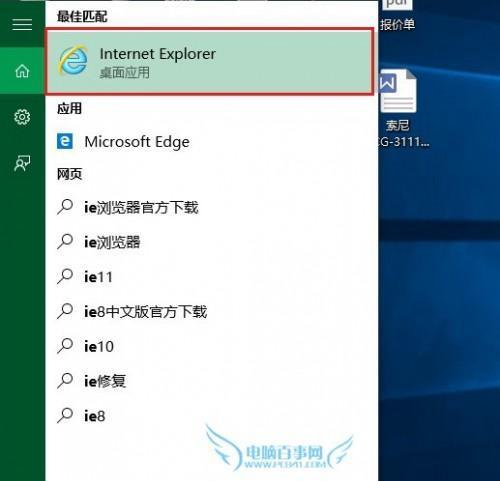Screen dimensions: 500x481
Task: Select the ie浏览器 web suggestion
Action: pyautogui.click(x=212, y=242)
